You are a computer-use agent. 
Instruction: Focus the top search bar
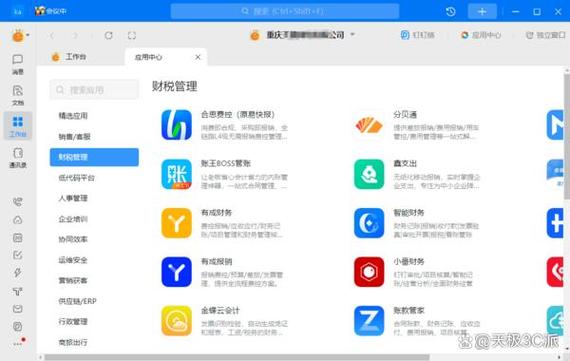point(285,11)
